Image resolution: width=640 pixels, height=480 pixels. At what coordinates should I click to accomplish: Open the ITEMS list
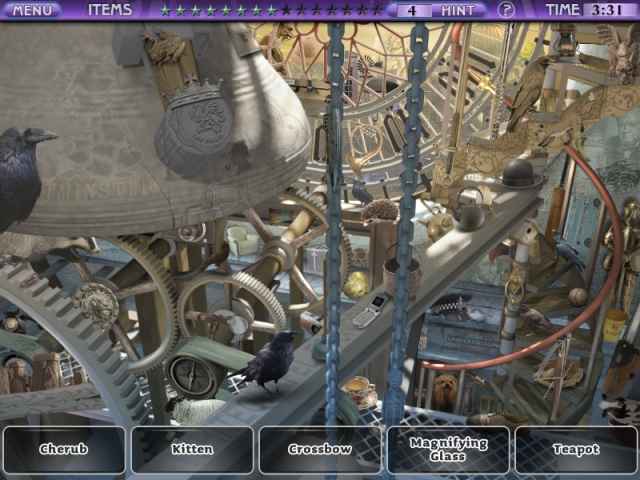coord(110,9)
